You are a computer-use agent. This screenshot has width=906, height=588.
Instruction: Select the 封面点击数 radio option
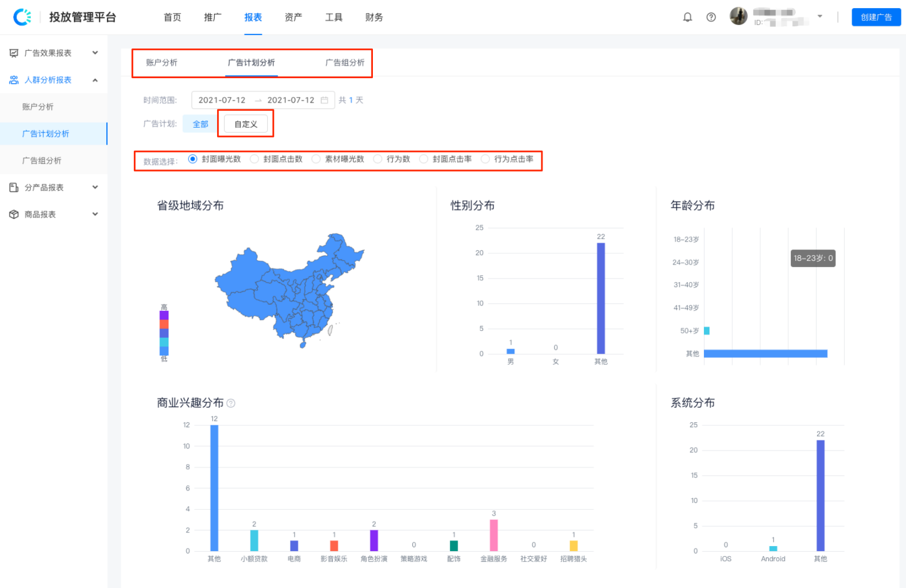pos(255,160)
